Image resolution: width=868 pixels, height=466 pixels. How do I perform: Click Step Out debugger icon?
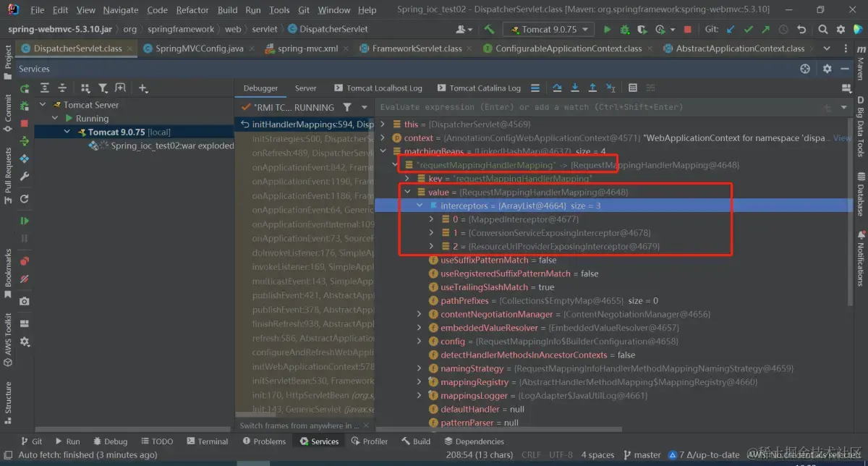pyautogui.click(x=592, y=88)
